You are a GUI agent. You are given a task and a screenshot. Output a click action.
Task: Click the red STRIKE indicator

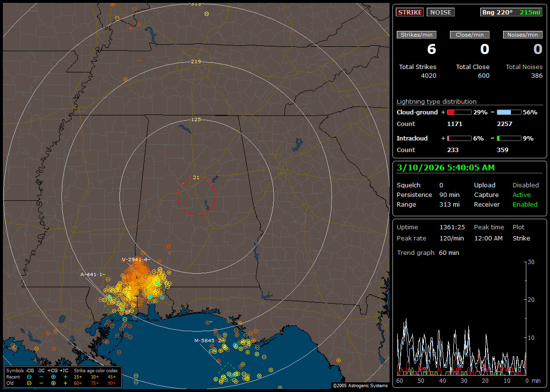coord(410,12)
